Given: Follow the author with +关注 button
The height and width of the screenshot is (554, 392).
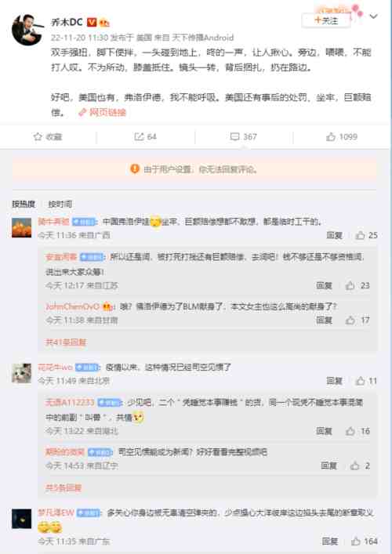Looking at the screenshot, I should point(326,20).
